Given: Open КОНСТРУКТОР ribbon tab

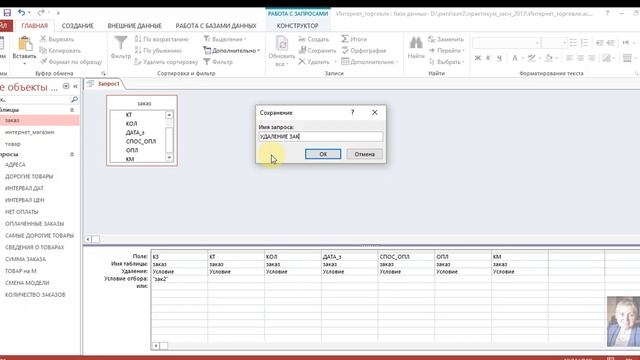Looking at the screenshot, I should pos(298,26).
